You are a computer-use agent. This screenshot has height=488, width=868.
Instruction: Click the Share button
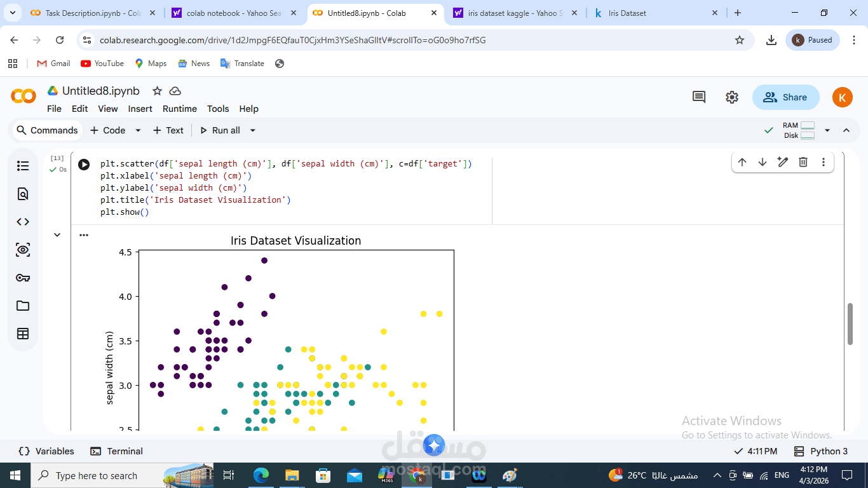pos(785,97)
